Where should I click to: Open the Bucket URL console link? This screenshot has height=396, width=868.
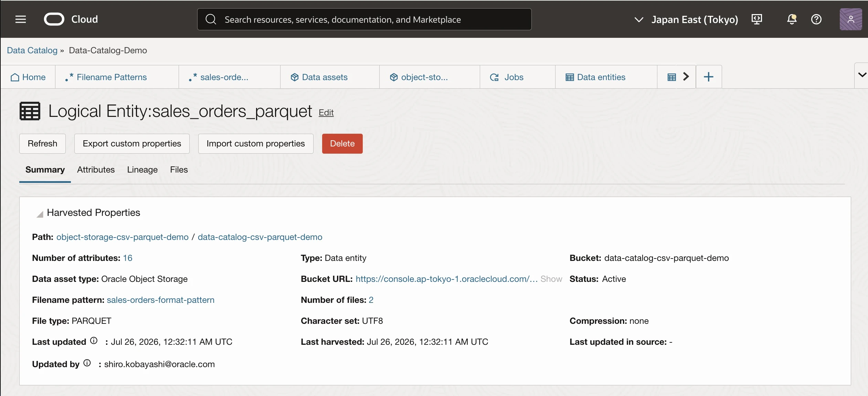pos(446,279)
